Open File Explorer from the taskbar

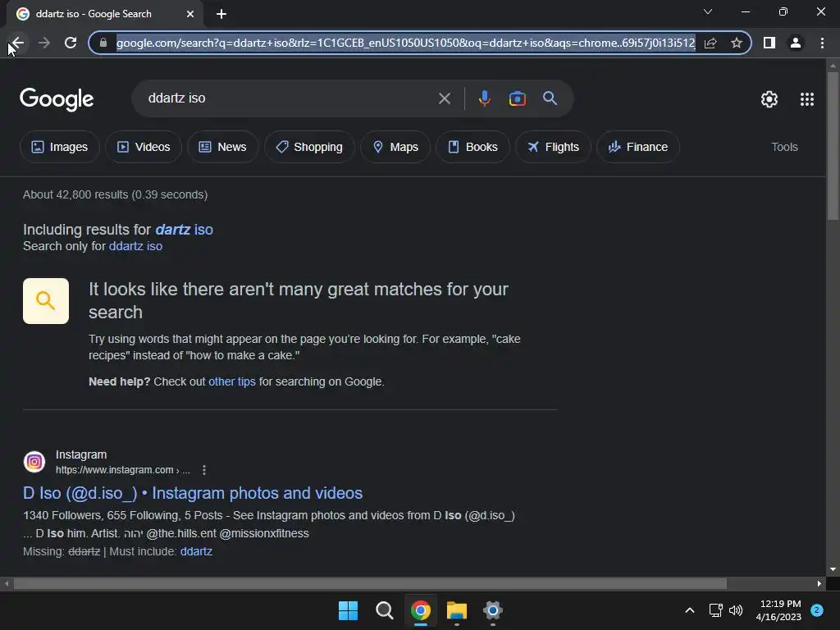tap(456, 610)
